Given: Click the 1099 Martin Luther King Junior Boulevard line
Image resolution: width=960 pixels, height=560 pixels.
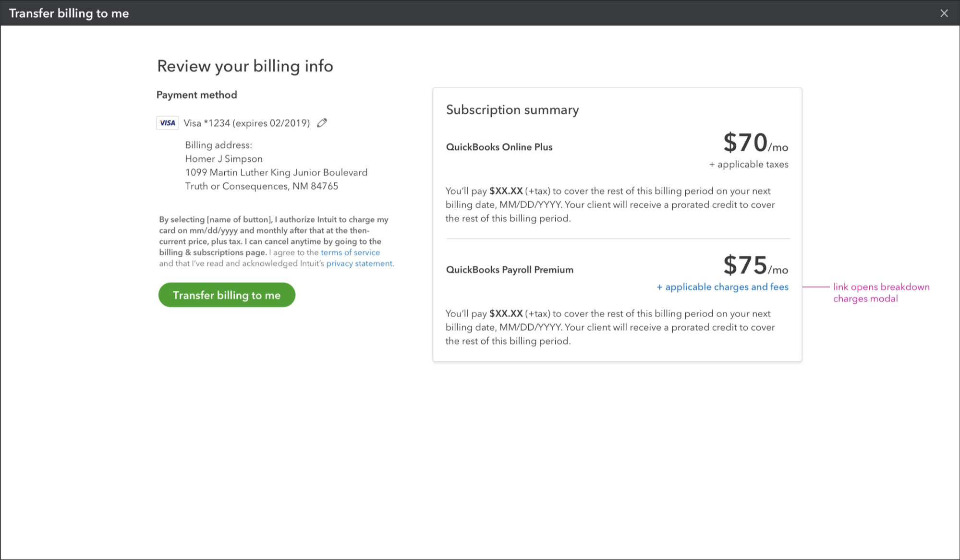Looking at the screenshot, I should [x=276, y=172].
